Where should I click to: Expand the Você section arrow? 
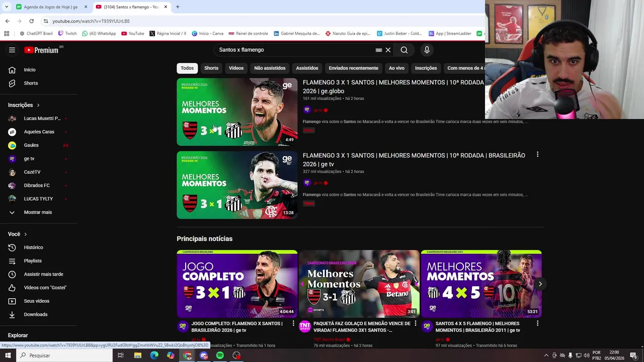coord(26,234)
